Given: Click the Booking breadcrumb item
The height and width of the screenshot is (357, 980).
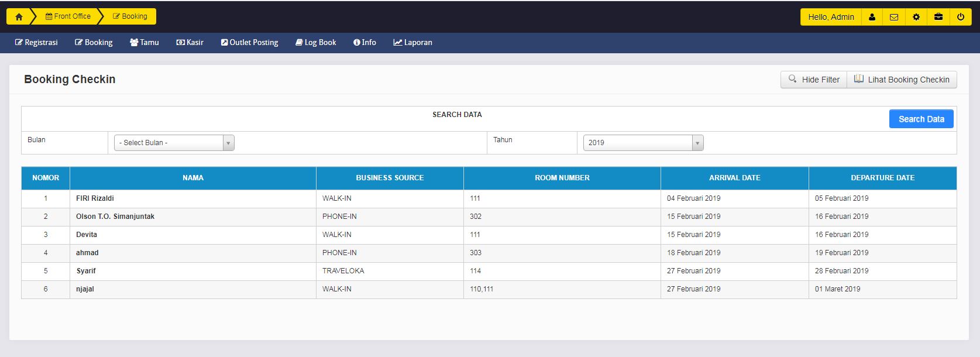Looking at the screenshot, I should (130, 16).
